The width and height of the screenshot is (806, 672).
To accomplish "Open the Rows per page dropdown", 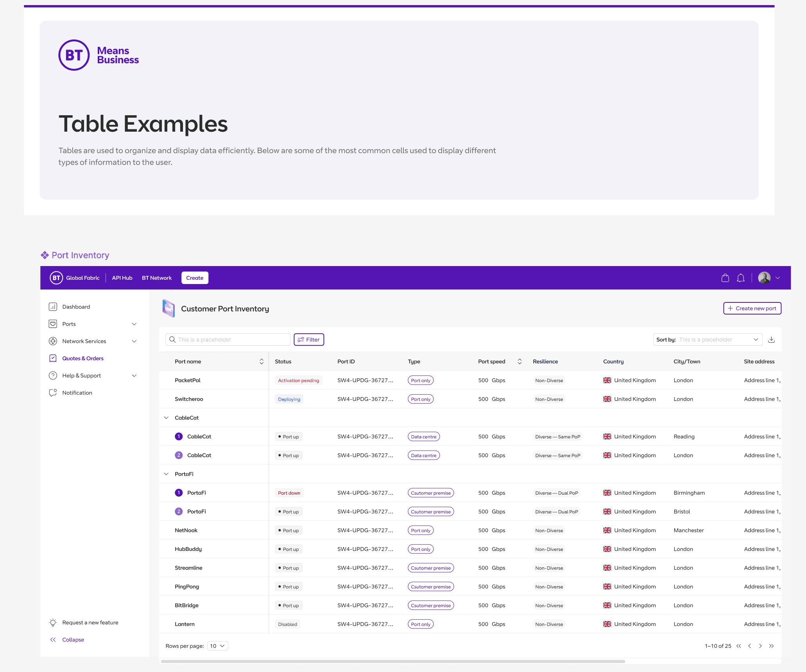I will point(217,646).
